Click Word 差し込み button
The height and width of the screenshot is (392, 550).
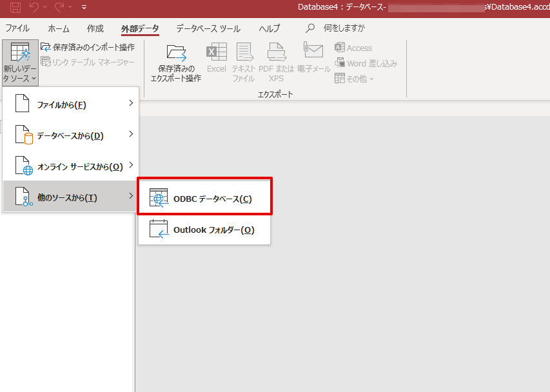(x=366, y=63)
